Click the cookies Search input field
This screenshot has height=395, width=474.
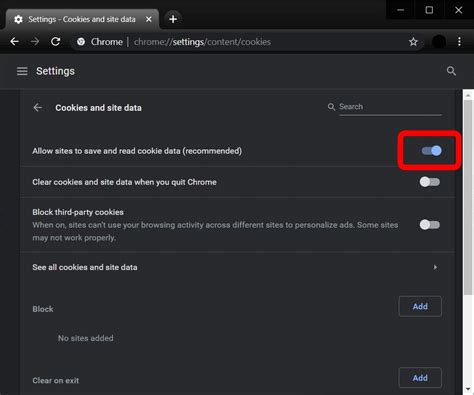(x=390, y=107)
